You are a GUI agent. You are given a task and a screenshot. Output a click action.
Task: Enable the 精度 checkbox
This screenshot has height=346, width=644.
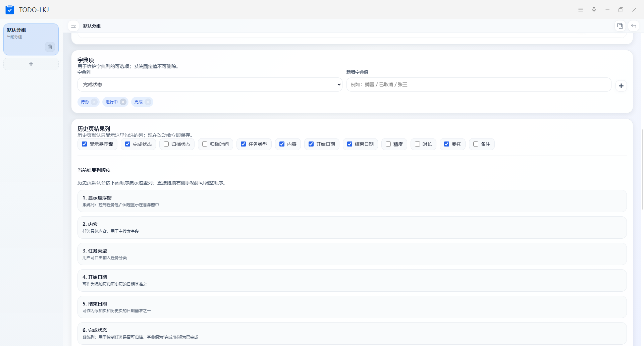[388, 144]
